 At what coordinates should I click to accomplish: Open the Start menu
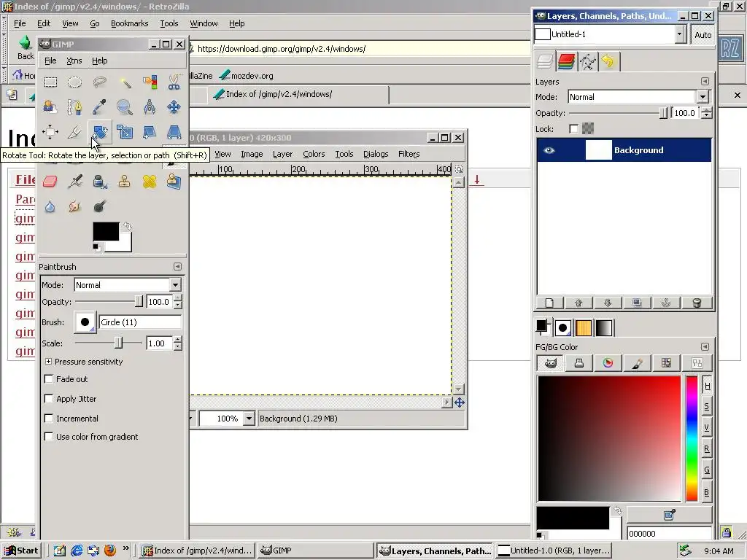(x=20, y=551)
